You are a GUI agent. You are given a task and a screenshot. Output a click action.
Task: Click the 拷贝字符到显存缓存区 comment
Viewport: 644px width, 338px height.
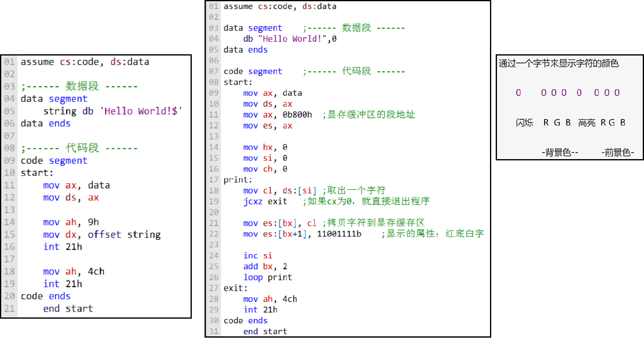tap(374, 223)
